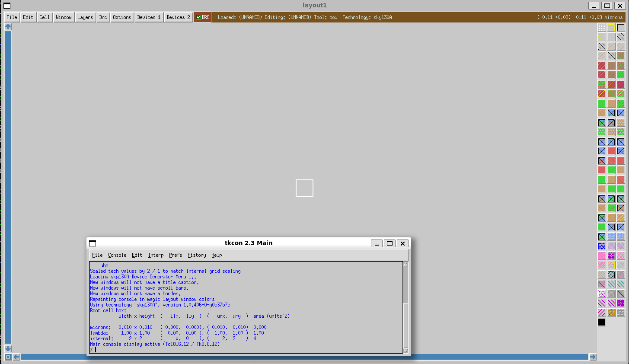Screen dimensions: 629x364
Task: Click the layout horizontal blue scrollbar
Action: click(304, 357)
